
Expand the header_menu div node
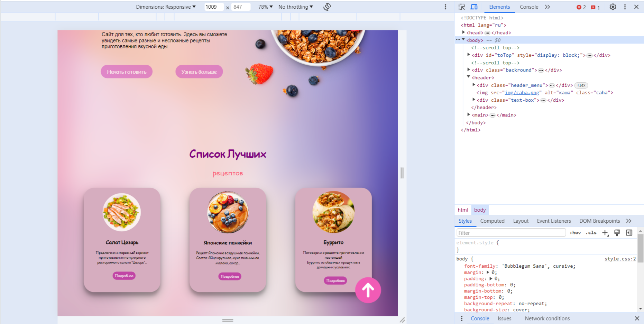tap(474, 85)
